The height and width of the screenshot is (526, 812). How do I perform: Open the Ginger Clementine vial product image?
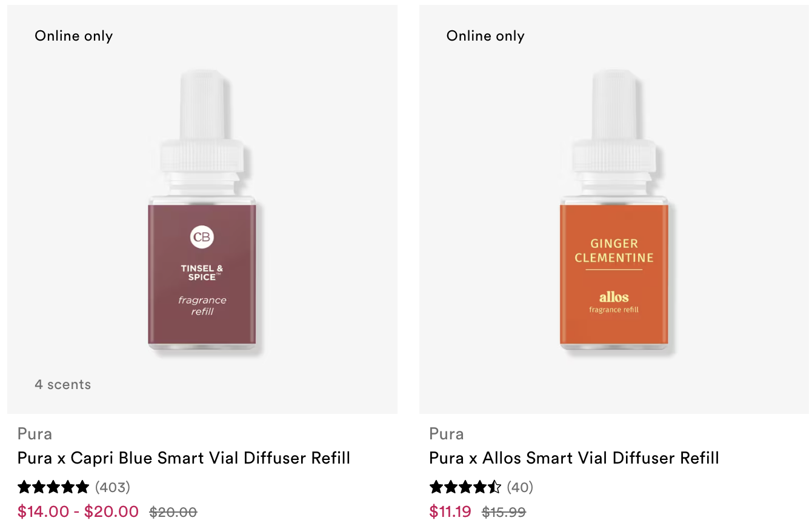tap(614, 210)
